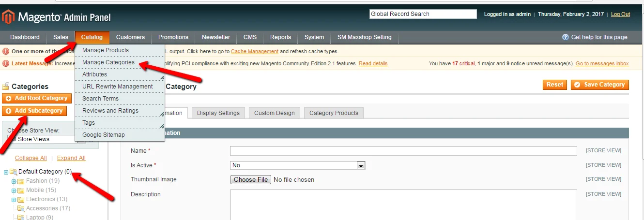This screenshot has height=220, width=644.
Task: Click the category Name input field
Action: click(x=403, y=151)
